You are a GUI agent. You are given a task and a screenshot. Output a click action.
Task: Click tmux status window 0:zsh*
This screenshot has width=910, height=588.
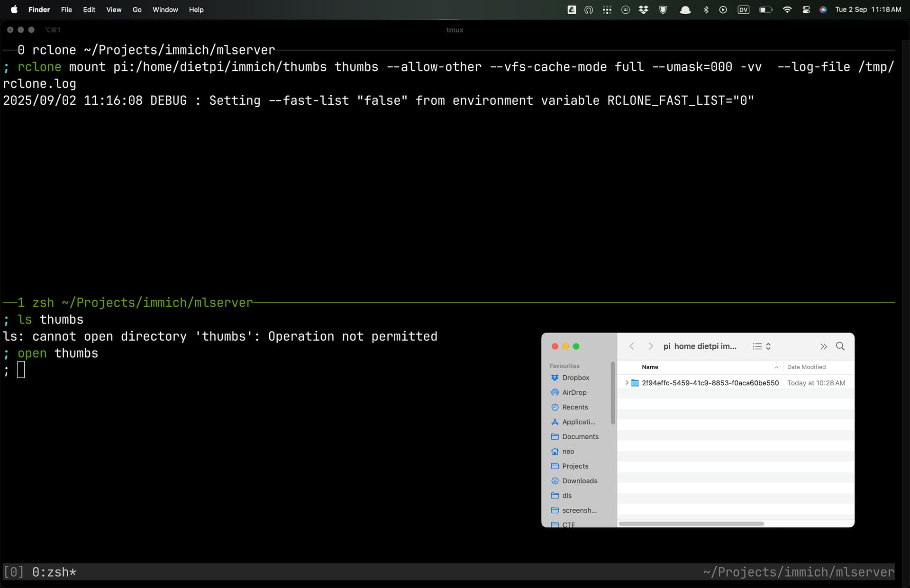coord(54,572)
